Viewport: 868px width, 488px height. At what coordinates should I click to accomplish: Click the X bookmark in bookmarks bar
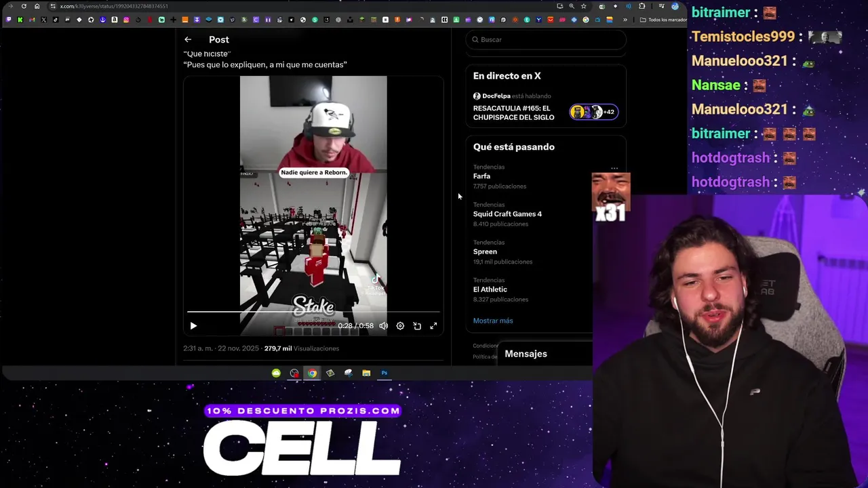tap(43, 20)
